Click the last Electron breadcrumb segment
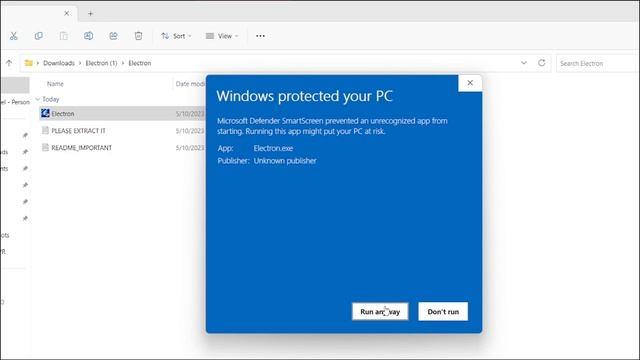The height and width of the screenshot is (360, 640). [140, 63]
